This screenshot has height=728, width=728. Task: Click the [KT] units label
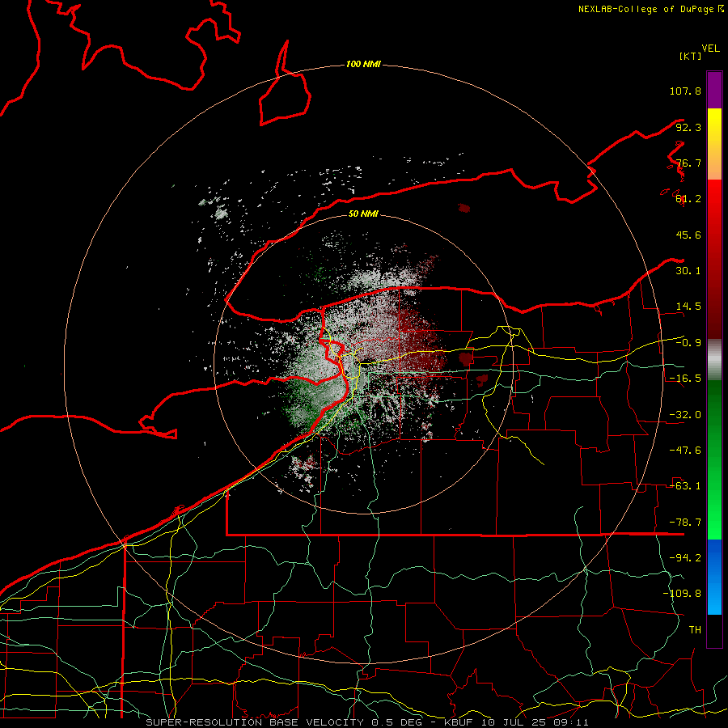point(690,56)
